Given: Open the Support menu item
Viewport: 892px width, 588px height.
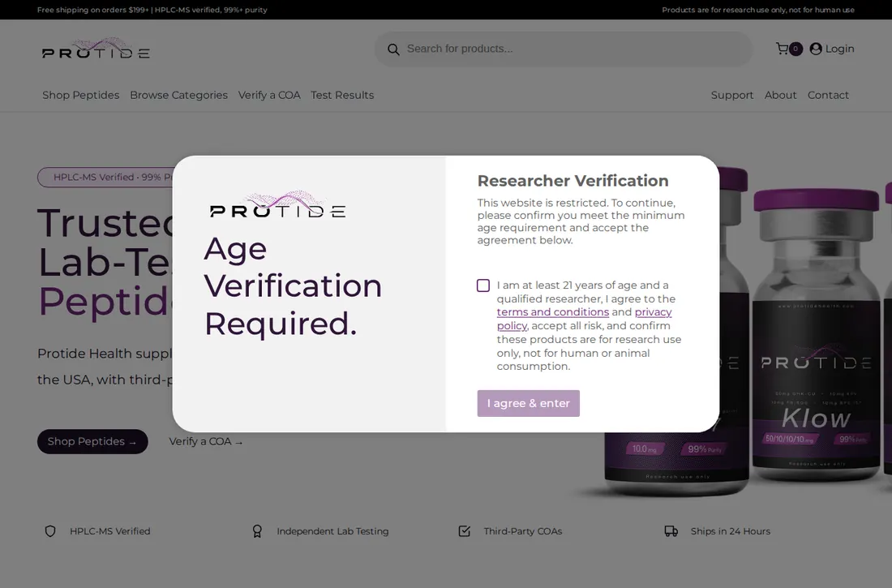Looking at the screenshot, I should [731, 95].
